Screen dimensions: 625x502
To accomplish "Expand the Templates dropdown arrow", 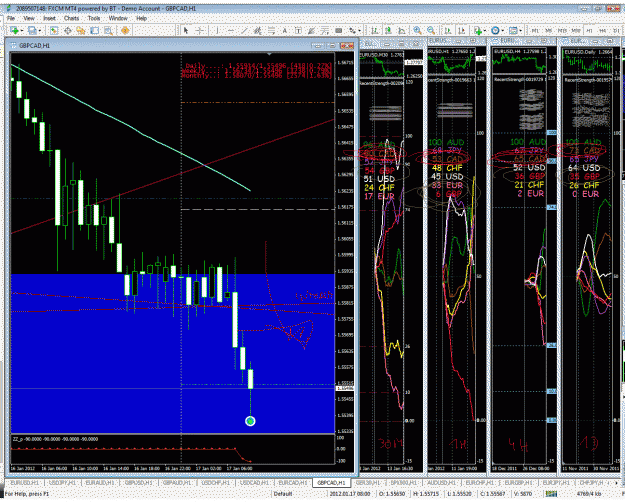I will coord(520,30).
